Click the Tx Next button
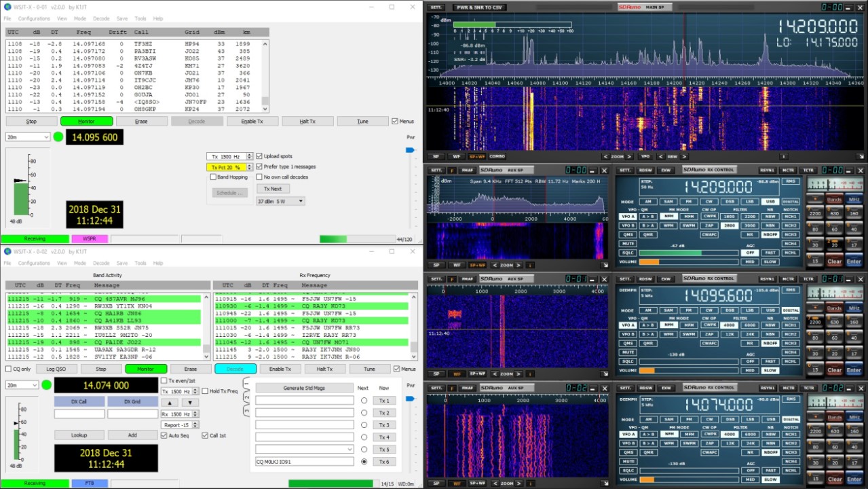The width and height of the screenshot is (868, 489). tap(273, 188)
